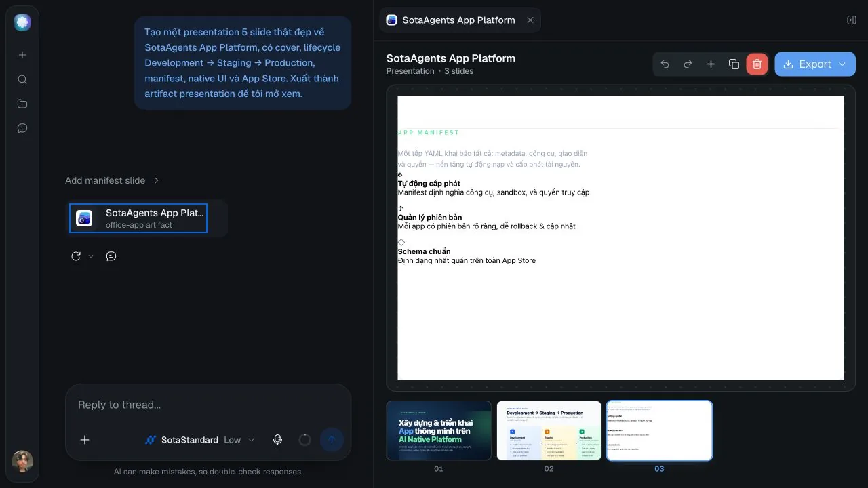The height and width of the screenshot is (488, 868).
Task: Duplicate the current slide
Action: tap(734, 64)
